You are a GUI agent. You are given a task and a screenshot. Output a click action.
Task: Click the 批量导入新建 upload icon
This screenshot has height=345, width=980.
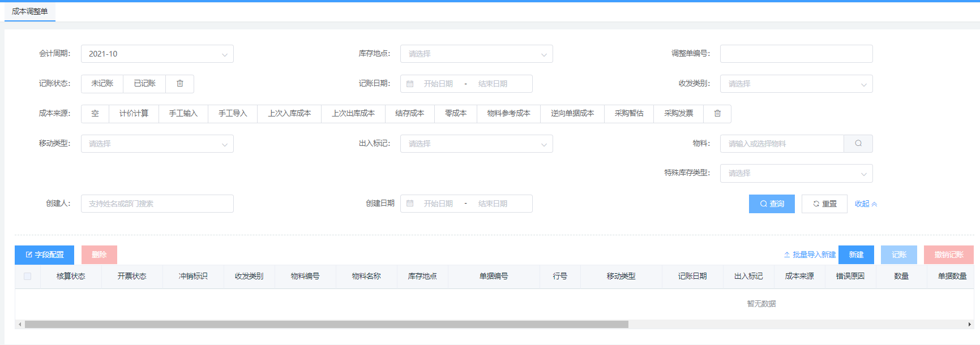point(787,255)
